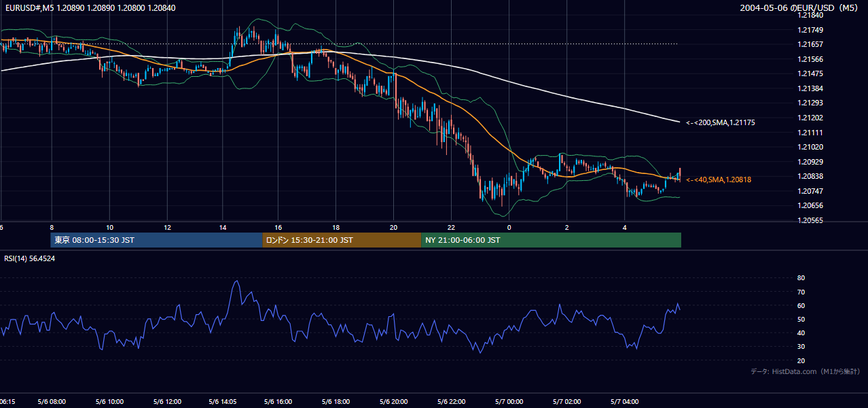
Task: Click price axis label 1.21293
Action: click(810, 103)
